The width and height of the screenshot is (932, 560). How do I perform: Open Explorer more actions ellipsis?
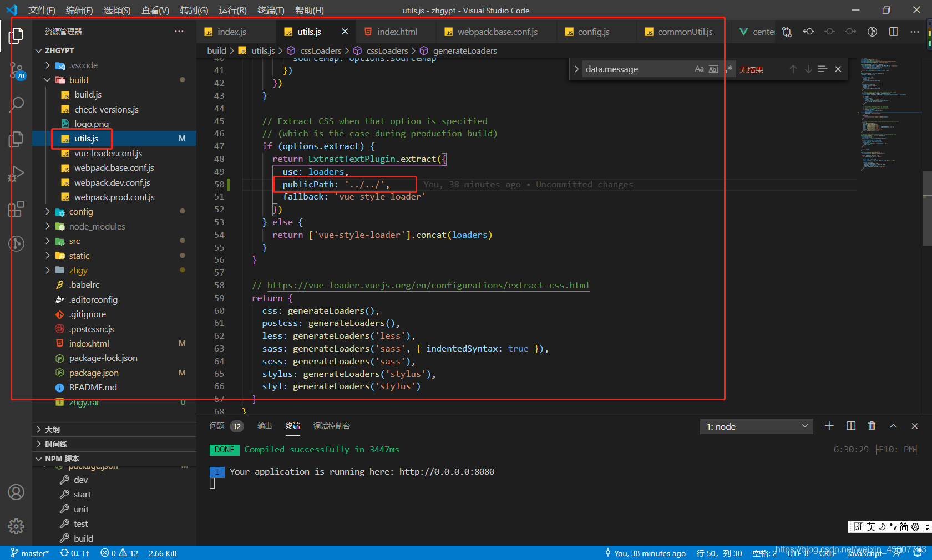pyautogui.click(x=179, y=32)
